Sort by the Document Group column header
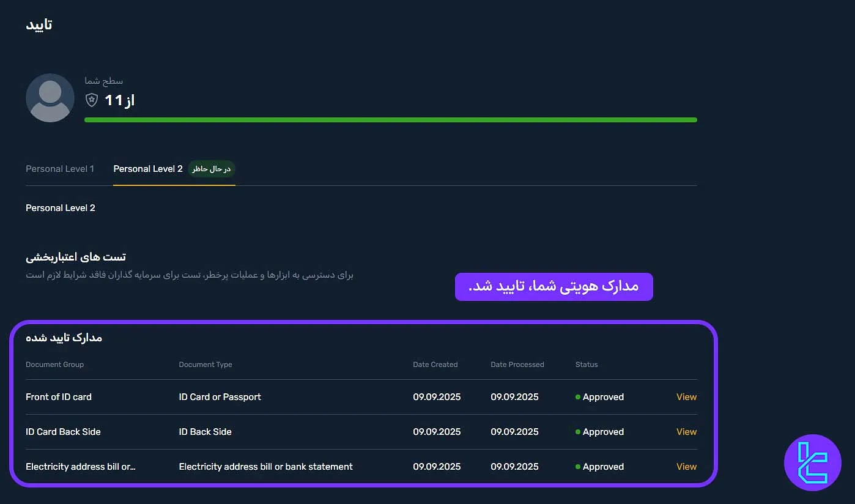The height and width of the screenshot is (504, 855). pyautogui.click(x=54, y=364)
